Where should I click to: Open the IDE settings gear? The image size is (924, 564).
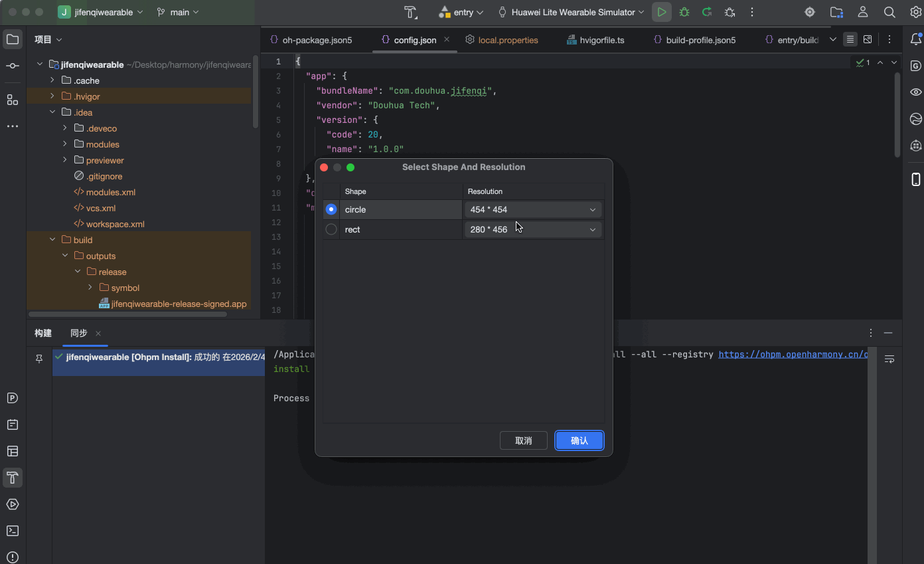coord(915,12)
